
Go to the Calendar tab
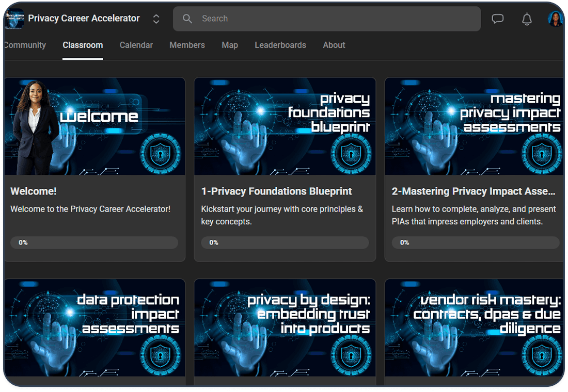pyautogui.click(x=136, y=45)
